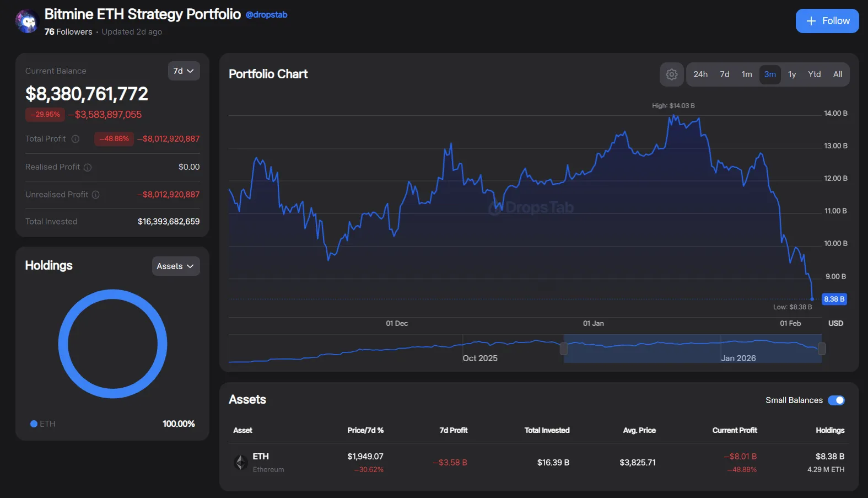Click the blue ETH legend dot
Image resolution: width=868 pixels, height=498 pixels.
(x=34, y=424)
